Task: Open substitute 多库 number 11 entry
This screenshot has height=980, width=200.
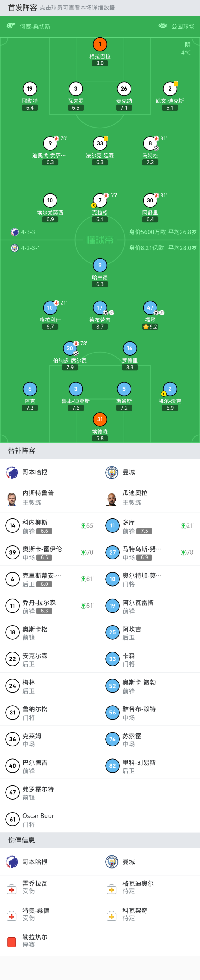Action: tap(150, 526)
